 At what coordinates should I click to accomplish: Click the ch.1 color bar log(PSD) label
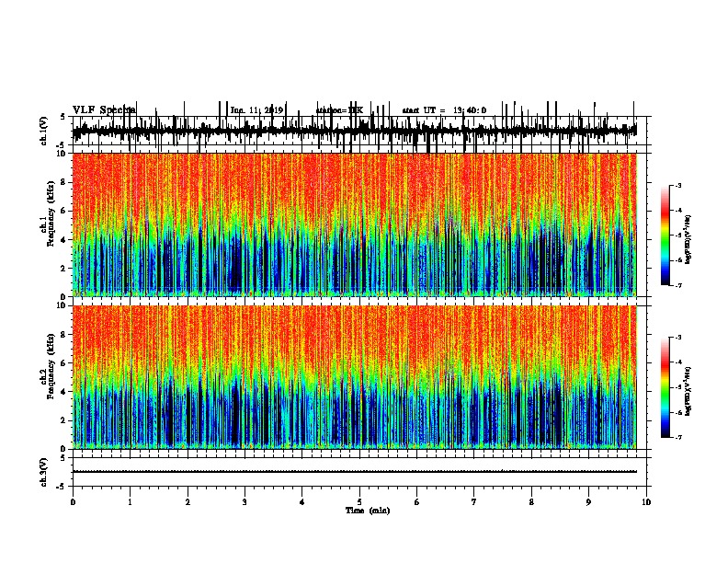point(688,239)
